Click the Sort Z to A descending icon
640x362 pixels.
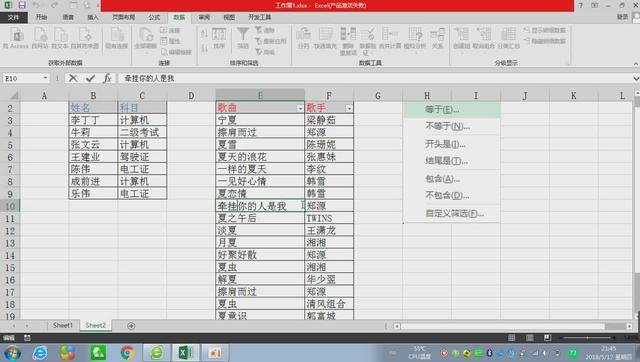click(204, 48)
